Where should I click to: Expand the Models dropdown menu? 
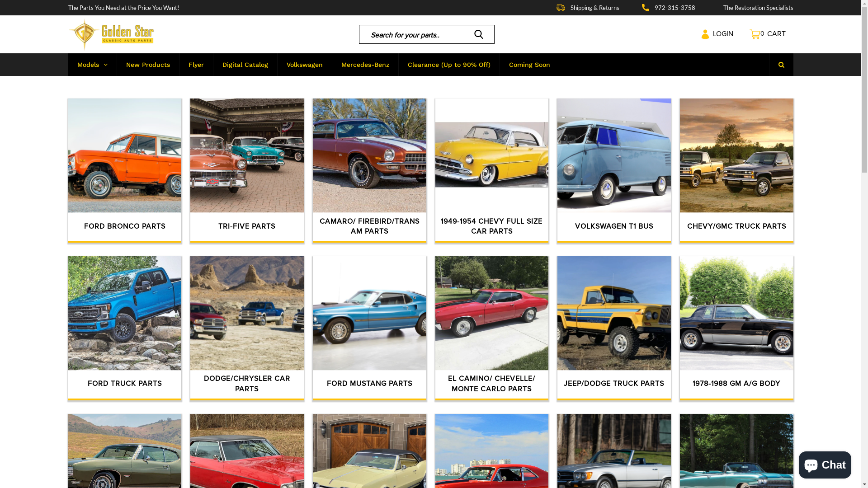pyautogui.click(x=92, y=65)
